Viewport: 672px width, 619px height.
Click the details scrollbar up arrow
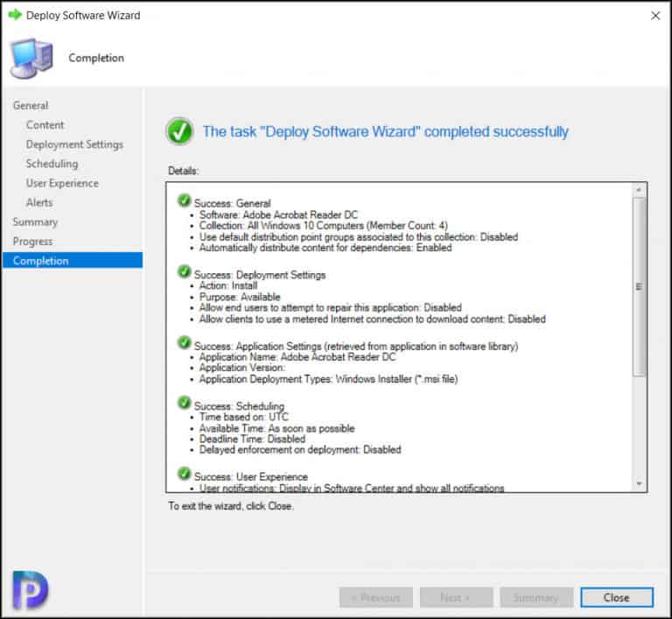point(639,190)
